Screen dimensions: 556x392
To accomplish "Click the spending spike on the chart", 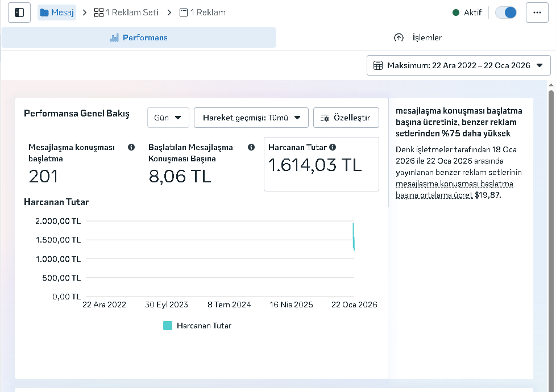I will click(x=354, y=236).
